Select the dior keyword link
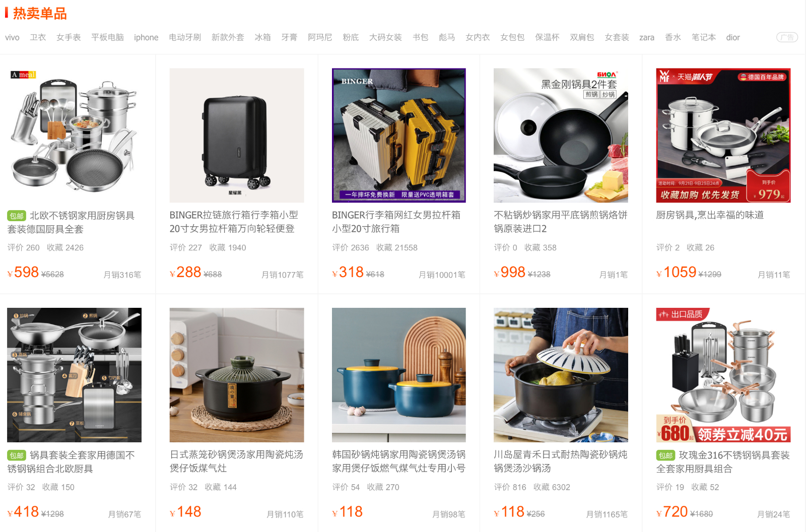806x532 pixels. pos(733,37)
